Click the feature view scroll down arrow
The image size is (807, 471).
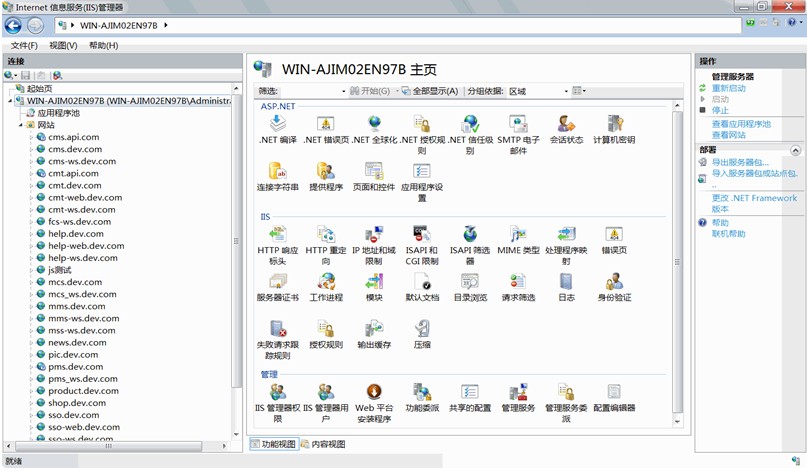tap(677, 421)
